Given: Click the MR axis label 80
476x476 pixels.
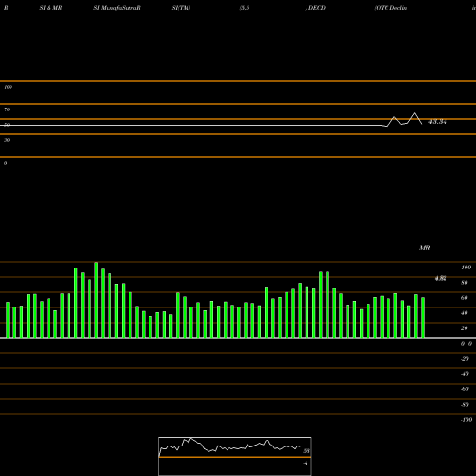Looking at the screenshot, I should click(465, 283).
